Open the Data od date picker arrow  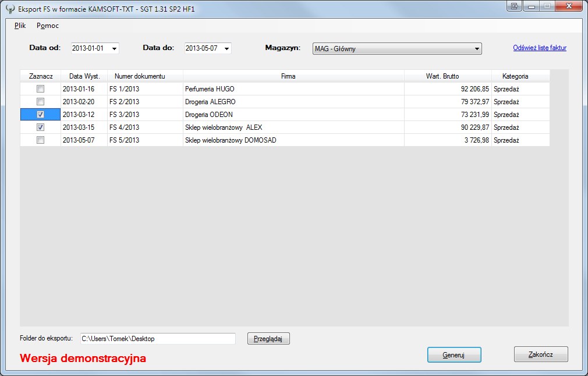click(114, 48)
